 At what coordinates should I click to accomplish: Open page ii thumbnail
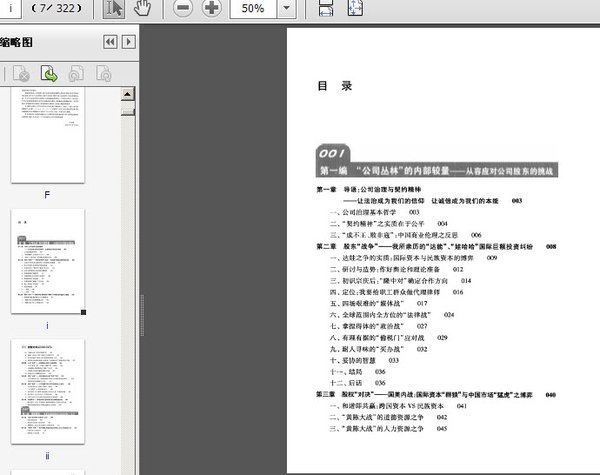pos(48,391)
